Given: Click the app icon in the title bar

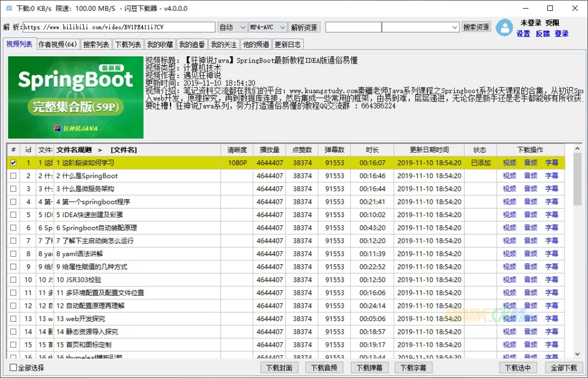Looking at the screenshot, I should click(x=9, y=9).
